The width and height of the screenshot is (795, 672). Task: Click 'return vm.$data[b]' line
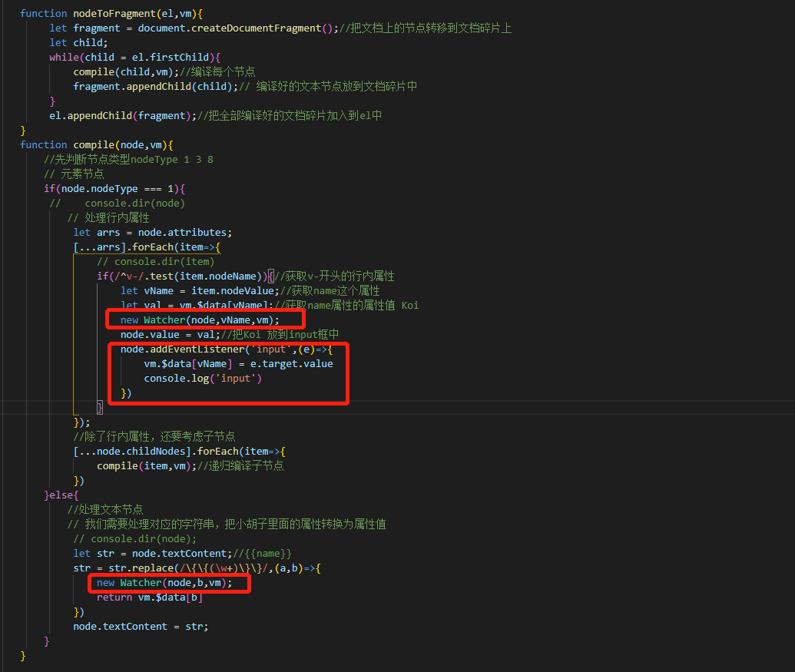(x=150, y=598)
